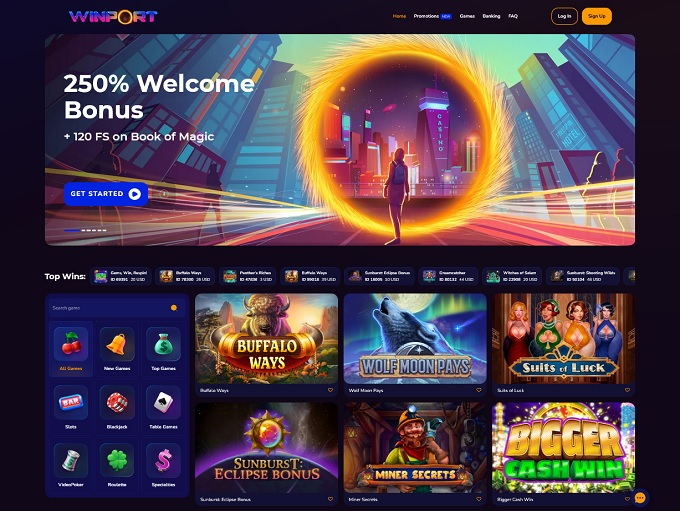Screen dimensions: 680x511
Task: Mark Suits of Luck as favorite
Action: coord(627,390)
